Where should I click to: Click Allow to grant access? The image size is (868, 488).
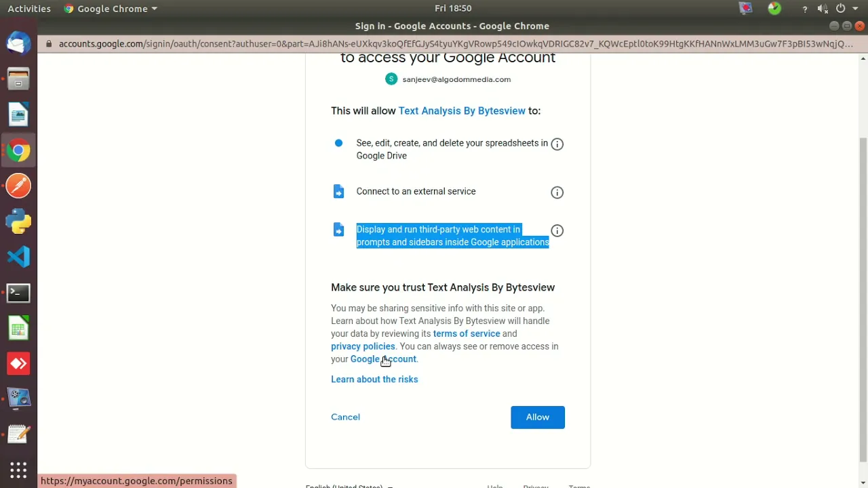[x=538, y=418]
